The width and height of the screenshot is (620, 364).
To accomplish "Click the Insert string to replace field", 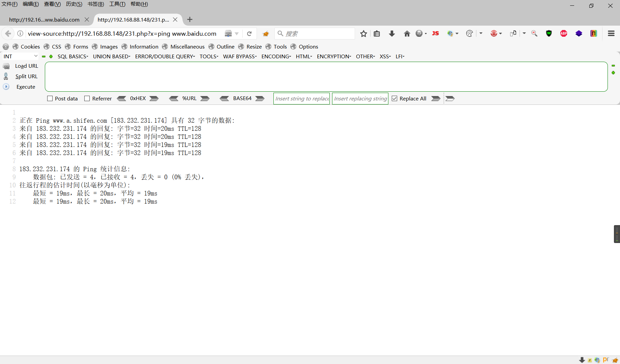I will click(301, 98).
